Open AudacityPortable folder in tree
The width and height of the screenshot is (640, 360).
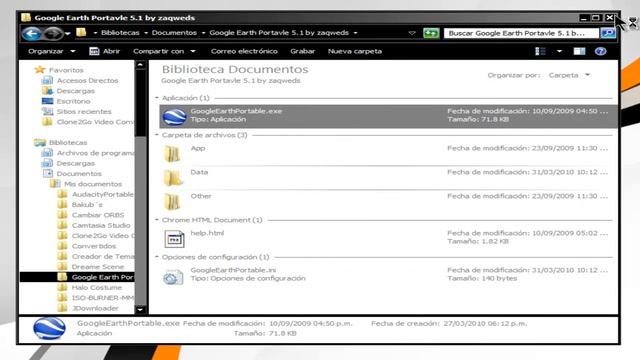pyautogui.click(x=102, y=194)
